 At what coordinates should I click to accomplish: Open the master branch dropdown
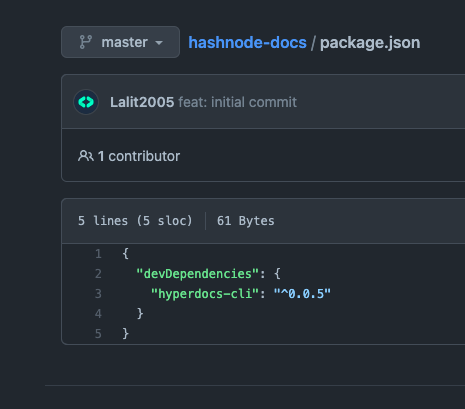(120, 42)
